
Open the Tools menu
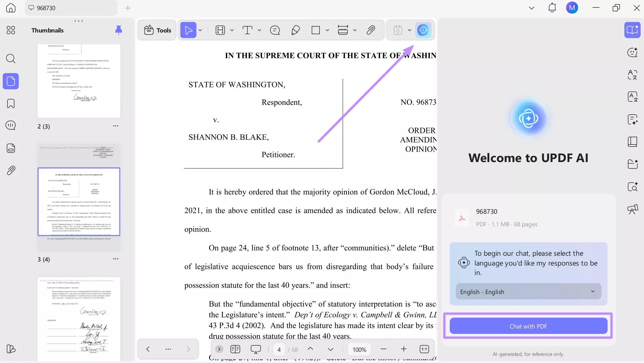[157, 30]
